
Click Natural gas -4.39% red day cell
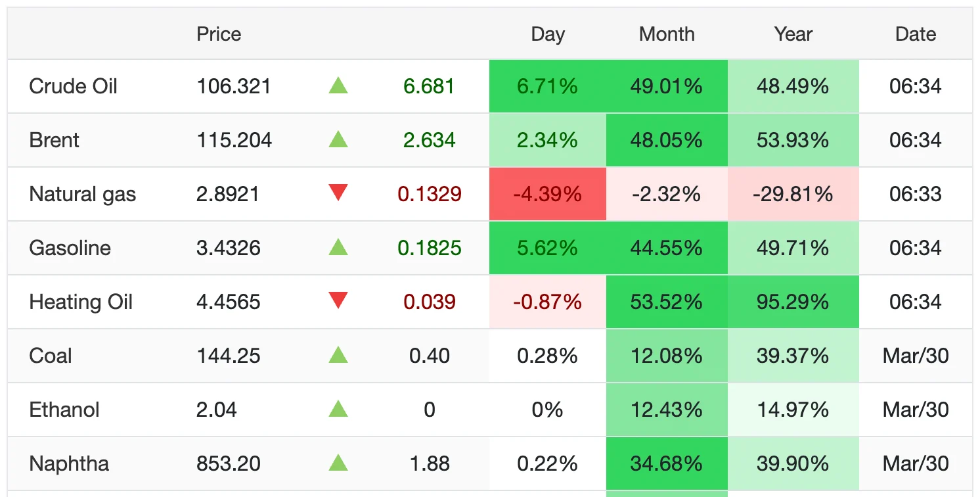pyautogui.click(x=547, y=194)
